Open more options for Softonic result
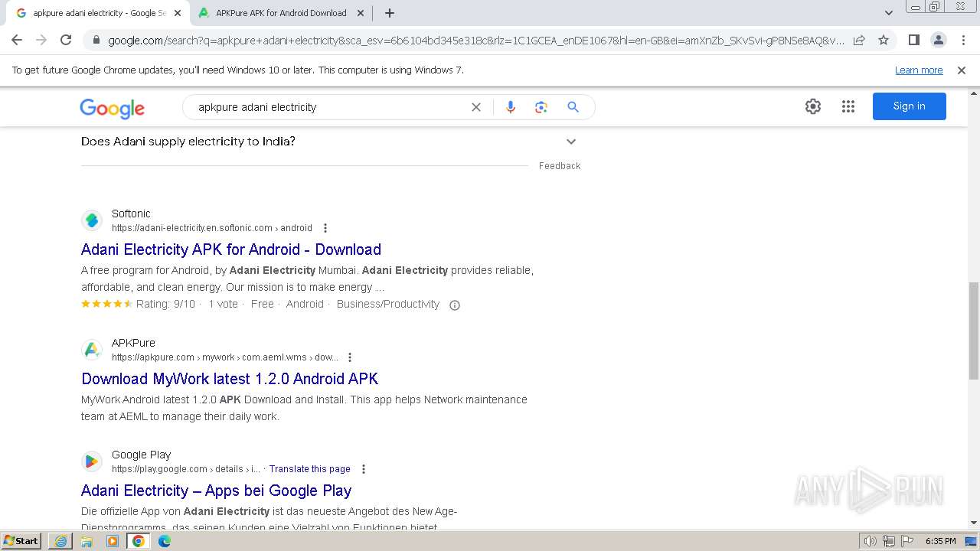 coord(325,228)
